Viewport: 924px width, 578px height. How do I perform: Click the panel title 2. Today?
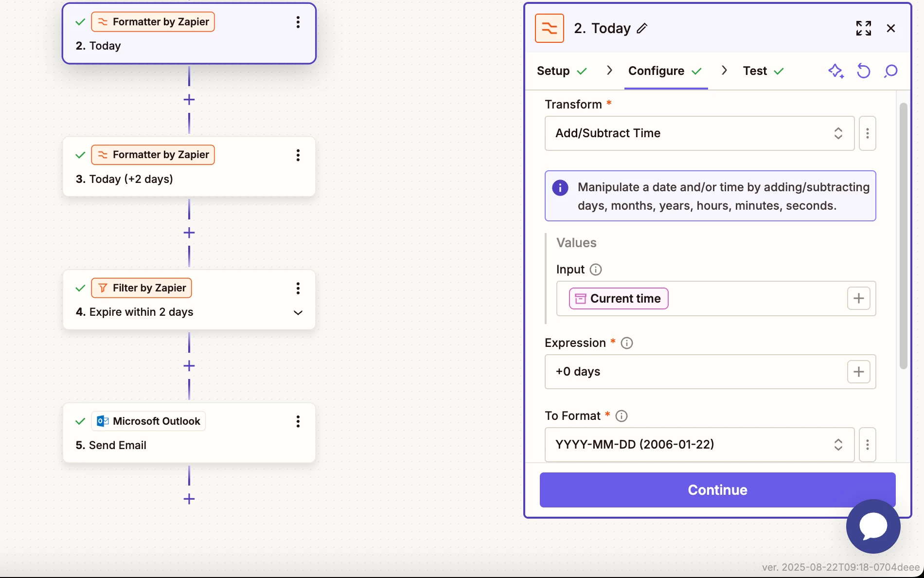[x=602, y=28]
